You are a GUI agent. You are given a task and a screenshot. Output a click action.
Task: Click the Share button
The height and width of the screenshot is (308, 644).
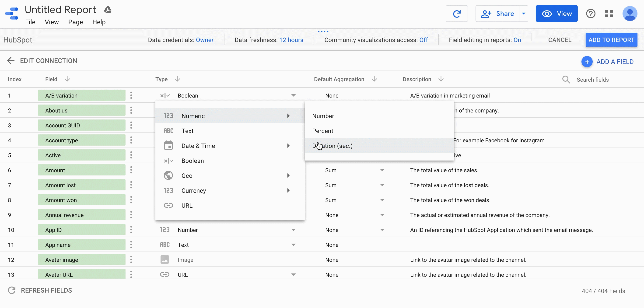click(497, 14)
